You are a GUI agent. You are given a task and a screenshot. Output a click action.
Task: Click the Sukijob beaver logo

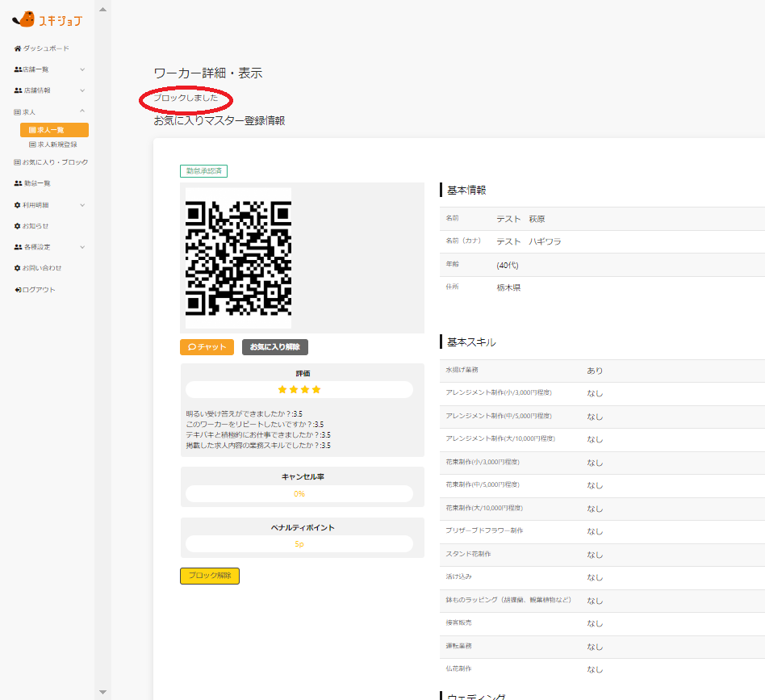48,19
